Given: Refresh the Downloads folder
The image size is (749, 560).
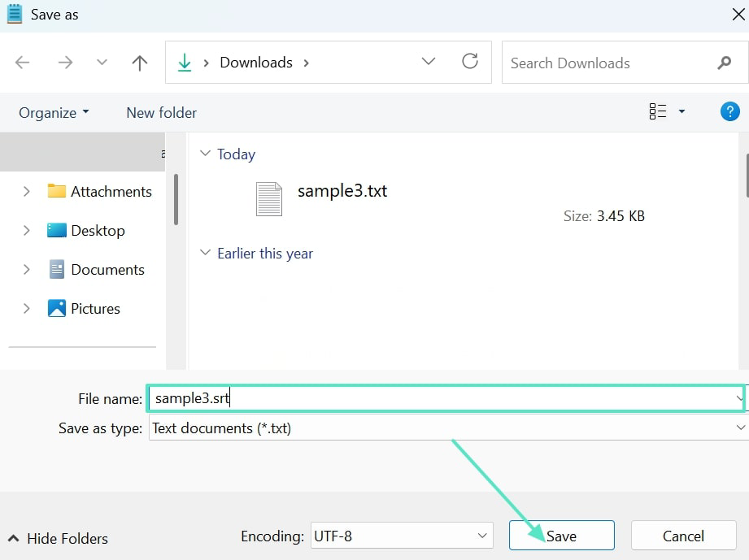Looking at the screenshot, I should click(470, 61).
